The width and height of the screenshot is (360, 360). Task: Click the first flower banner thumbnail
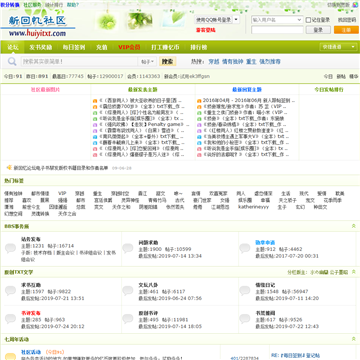[x=107, y=21]
